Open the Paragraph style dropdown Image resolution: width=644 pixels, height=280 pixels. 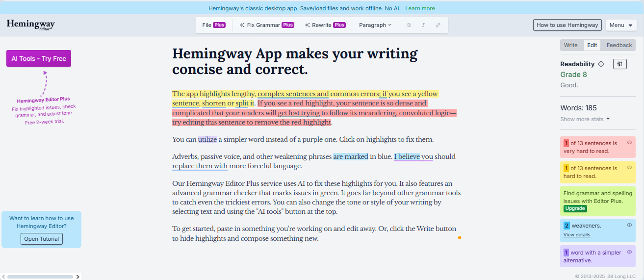click(375, 25)
